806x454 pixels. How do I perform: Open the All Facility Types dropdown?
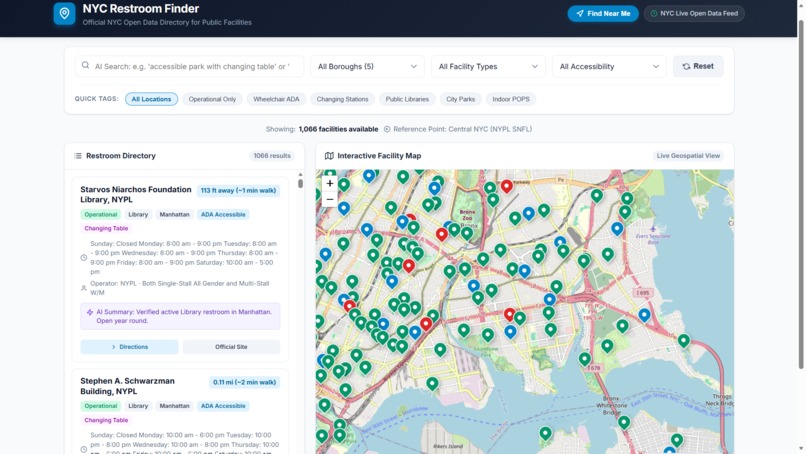(x=488, y=66)
